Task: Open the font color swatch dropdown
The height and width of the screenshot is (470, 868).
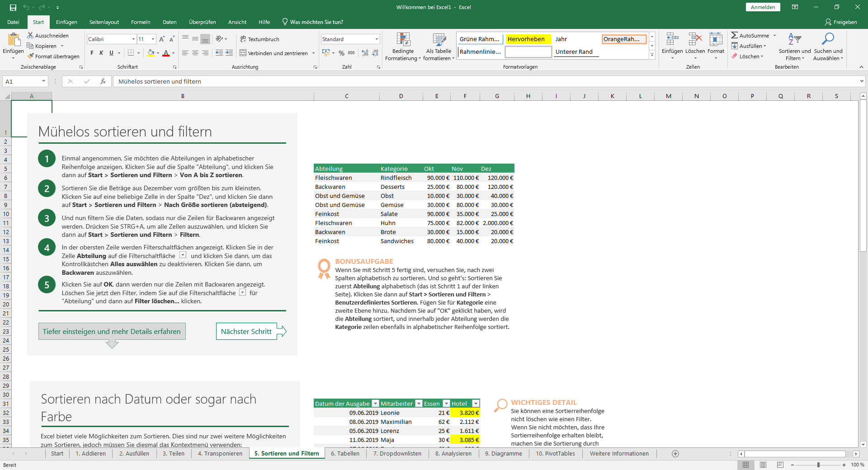Action: 173,53
